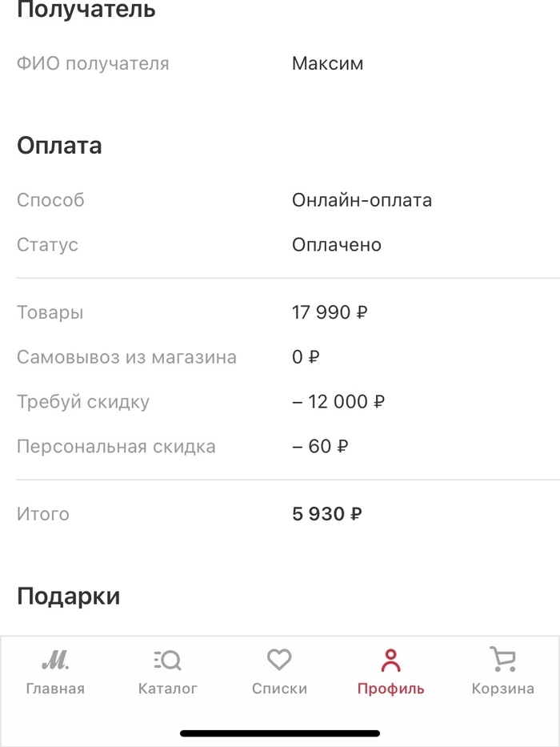Go to the Каталог tab label
The width and height of the screenshot is (560, 747).
pyautogui.click(x=167, y=689)
